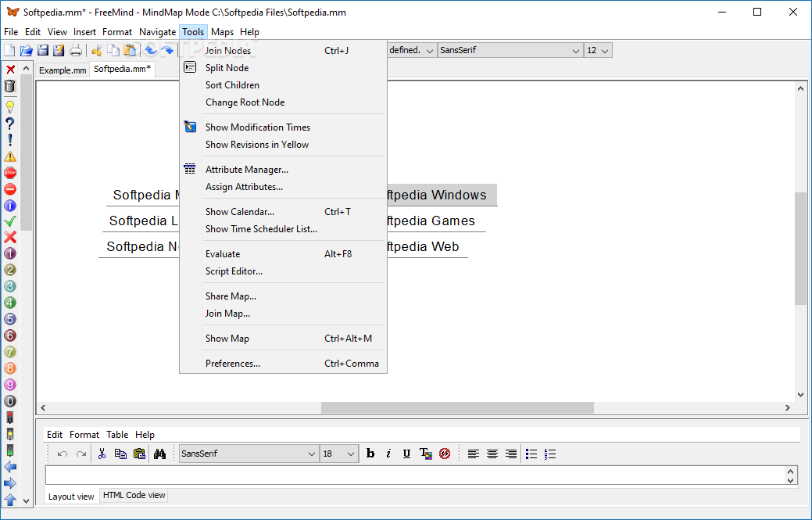The width and height of the screenshot is (812, 520).
Task: Add the red traffic light icon
Action: click(10, 418)
